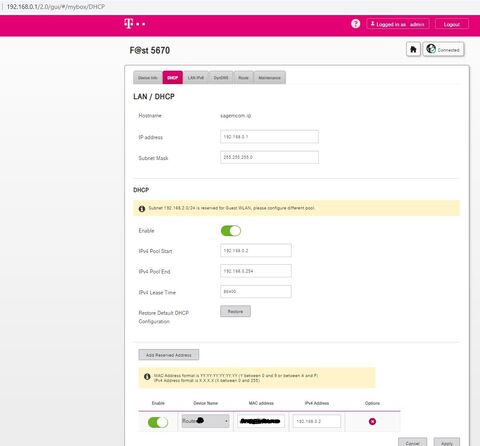Focus the IP address field
Screen dimensions: 480x446
click(x=269, y=137)
